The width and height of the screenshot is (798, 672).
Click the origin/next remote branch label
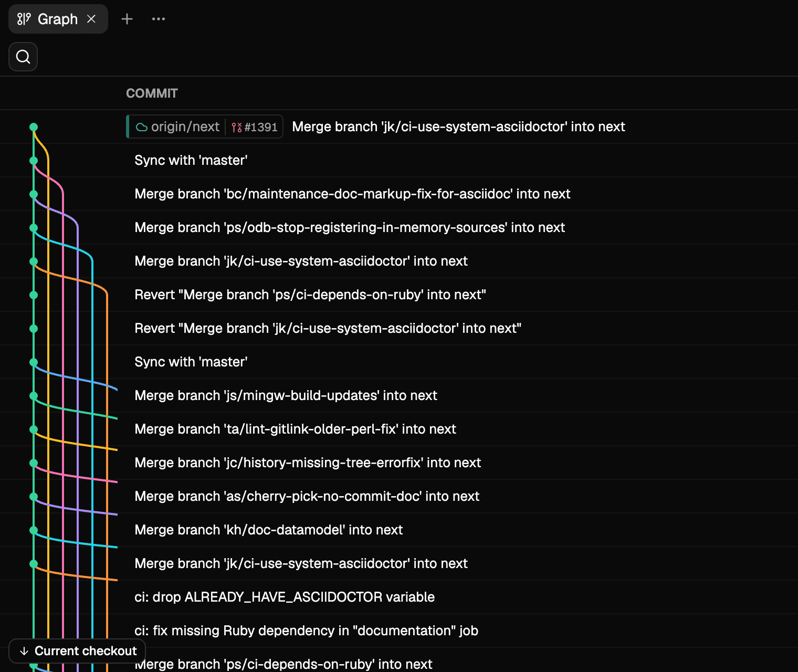(177, 127)
